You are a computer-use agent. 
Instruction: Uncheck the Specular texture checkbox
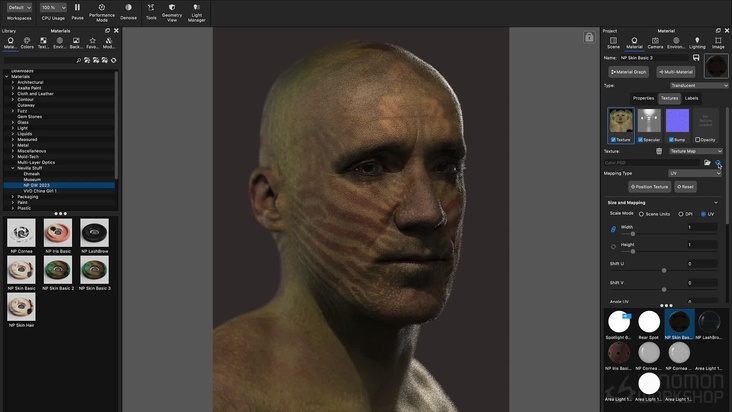[639, 139]
